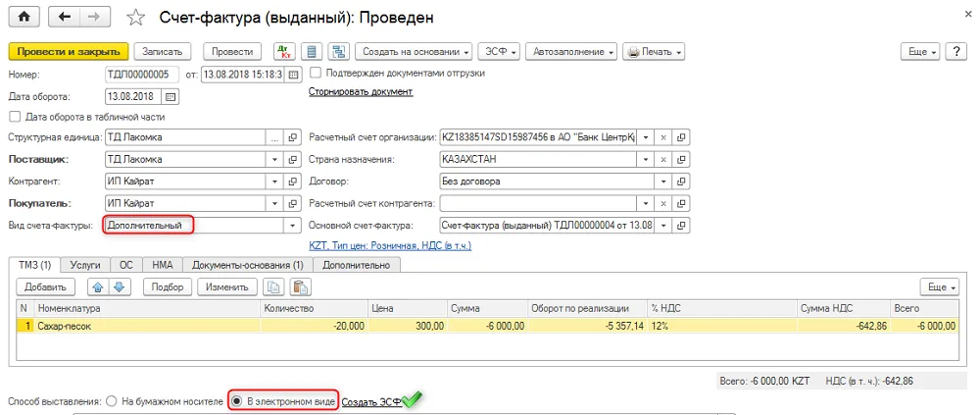Expand Договор dropdown arrow
This screenshot has width=980, height=415.
pos(663,182)
